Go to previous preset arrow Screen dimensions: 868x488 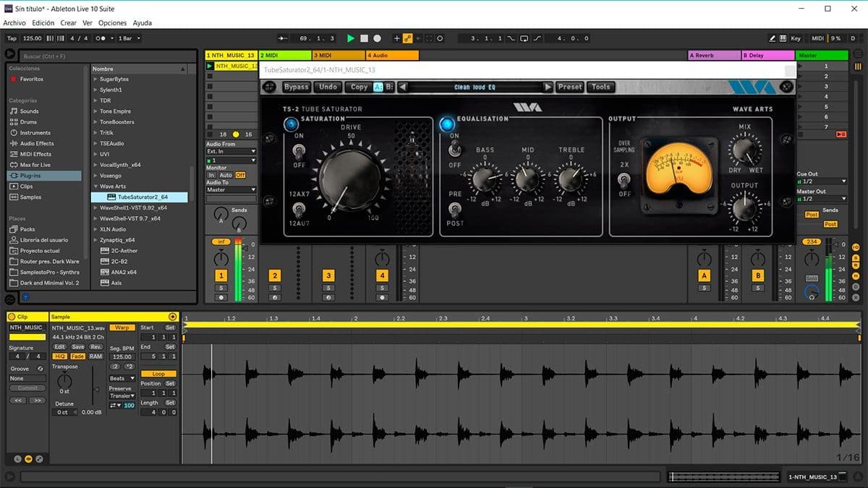(402, 87)
